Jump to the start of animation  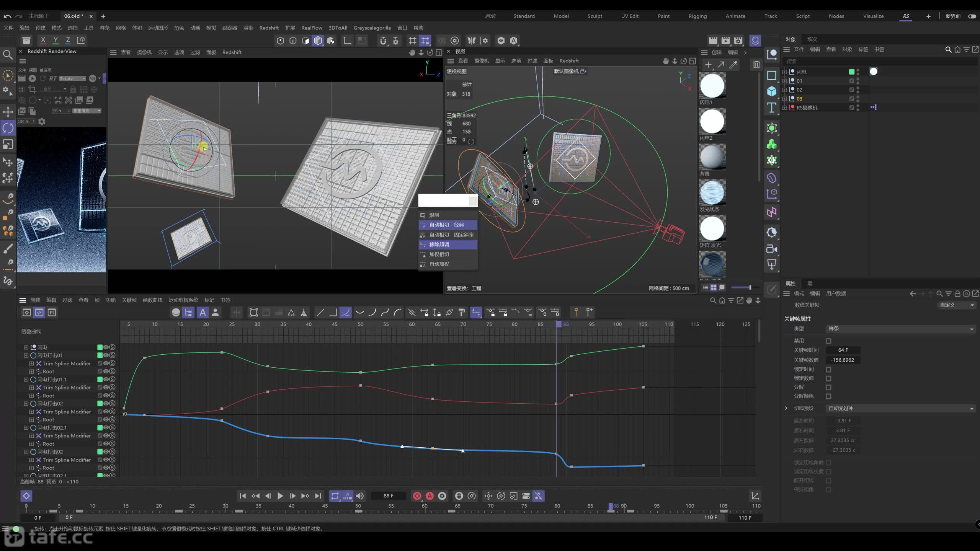[243, 496]
